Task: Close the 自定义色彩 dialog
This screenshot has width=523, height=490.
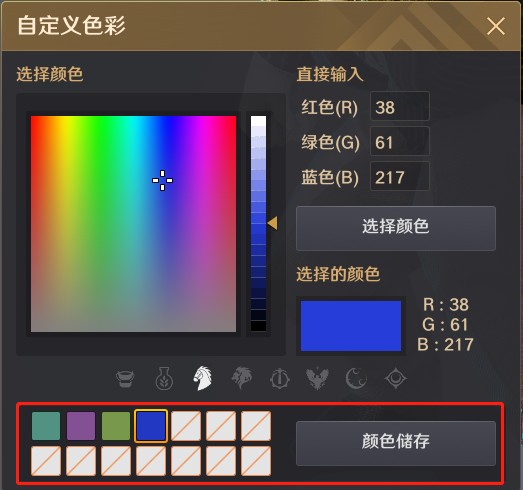Action: click(x=495, y=26)
